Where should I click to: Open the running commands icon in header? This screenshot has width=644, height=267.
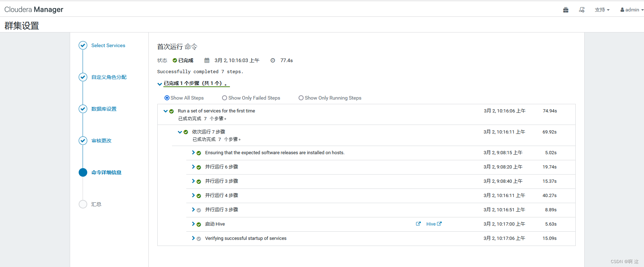click(582, 10)
